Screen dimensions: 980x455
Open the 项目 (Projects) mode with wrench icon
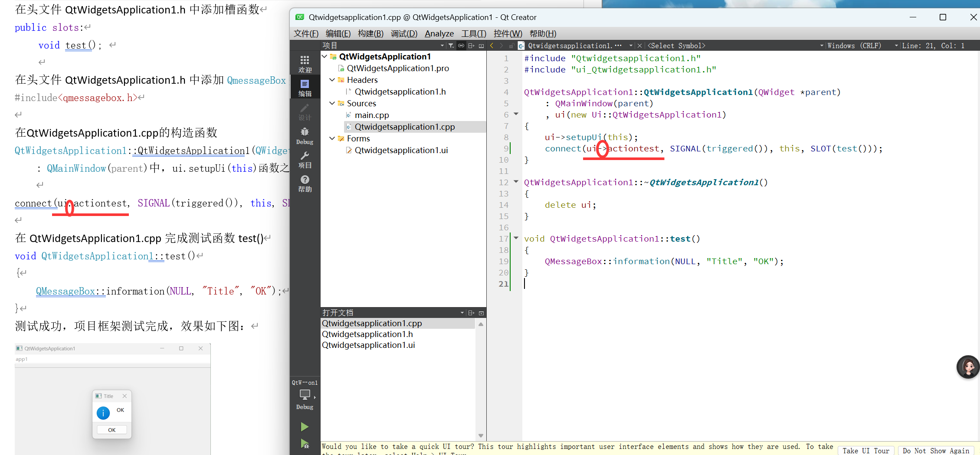tap(305, 159)
